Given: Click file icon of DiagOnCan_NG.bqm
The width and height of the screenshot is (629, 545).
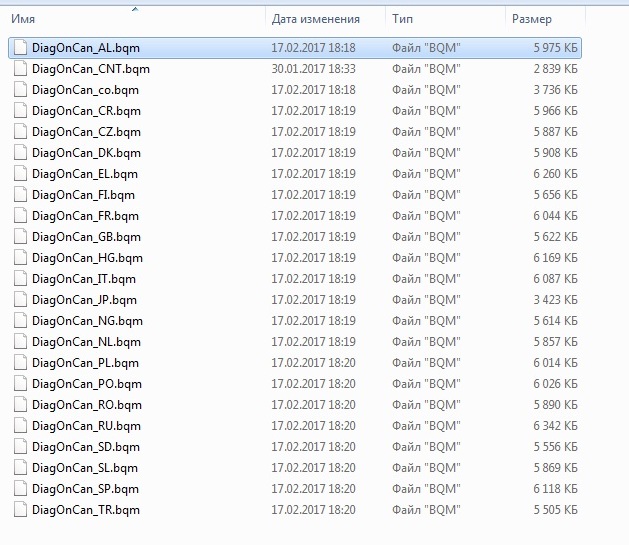Looking at the screenshot, I should 20,320.
